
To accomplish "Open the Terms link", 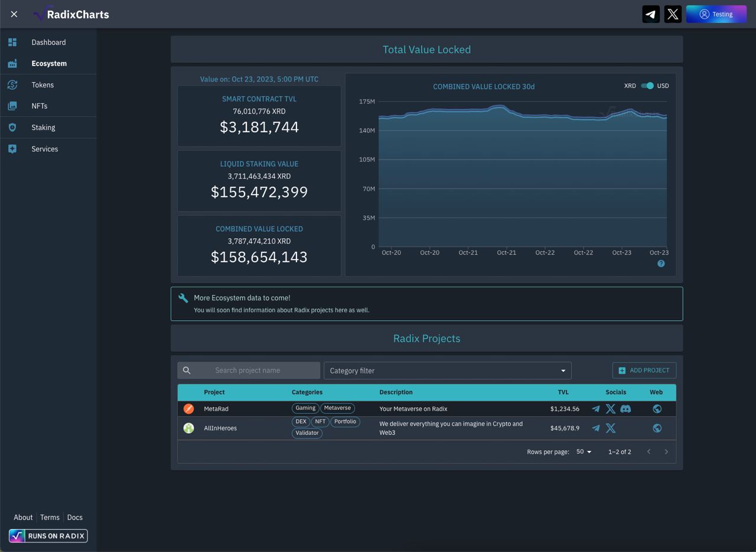I will (50, 517).
